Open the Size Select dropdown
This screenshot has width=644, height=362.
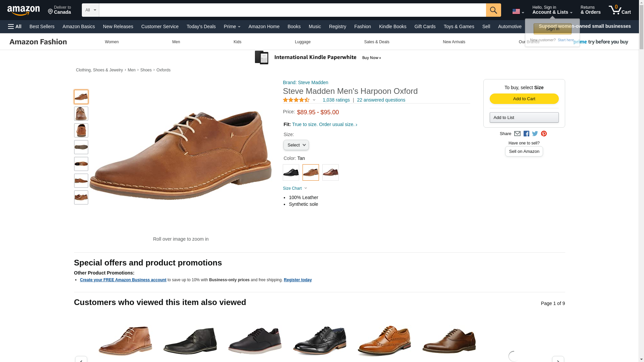[296, 145]
